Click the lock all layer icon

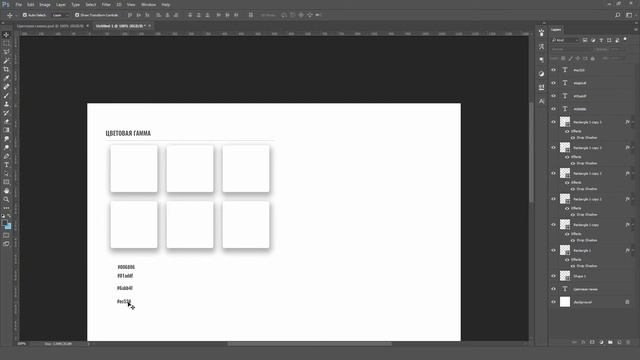pyautogui.click(x=593, y=58)
